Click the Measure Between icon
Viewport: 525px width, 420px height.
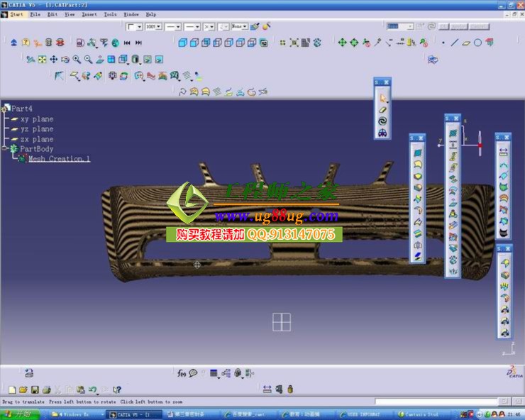(267, 389)
